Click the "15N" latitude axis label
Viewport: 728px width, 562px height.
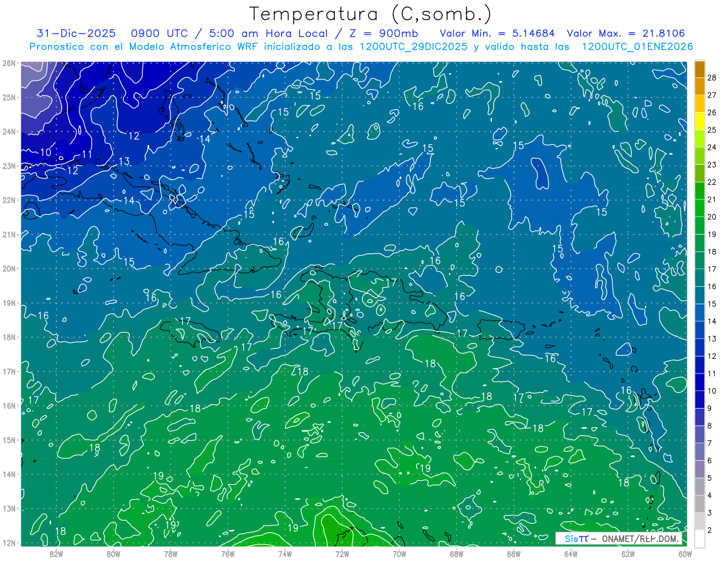pos(8,440)
